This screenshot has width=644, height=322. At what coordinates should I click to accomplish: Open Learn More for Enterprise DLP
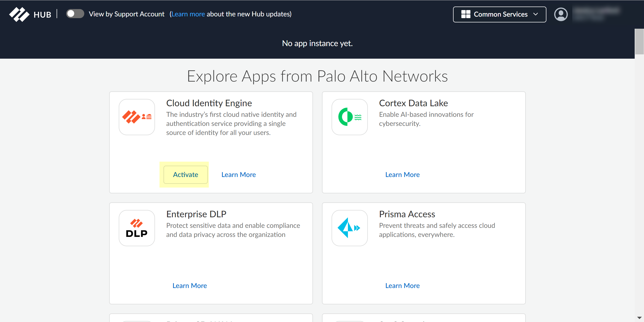pos(189,285)
